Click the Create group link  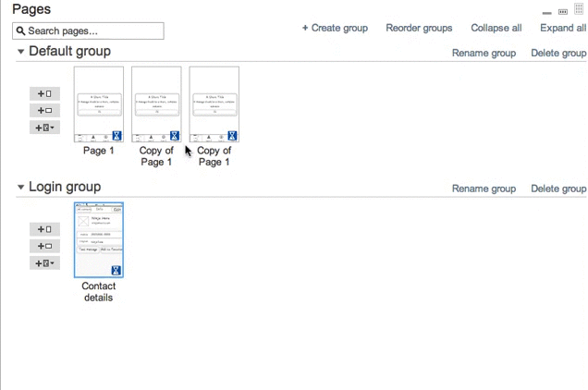[335, 28]
